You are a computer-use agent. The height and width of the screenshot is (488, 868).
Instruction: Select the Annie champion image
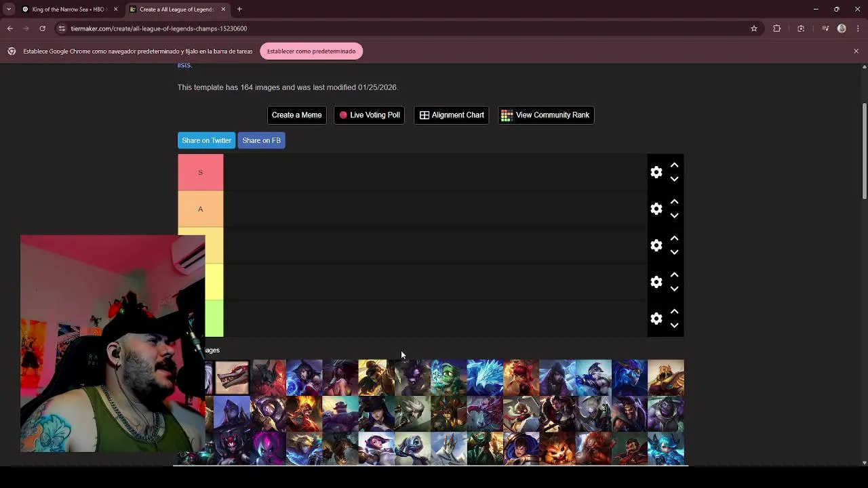pyautogui.click(x=521, y=378)
